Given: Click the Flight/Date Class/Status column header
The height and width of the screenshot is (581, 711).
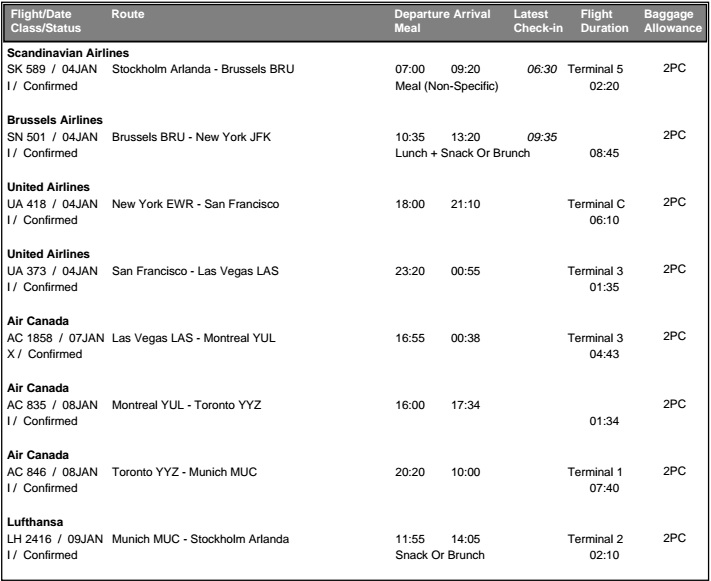Looking at the screenshot, I should tap(43, 22).
